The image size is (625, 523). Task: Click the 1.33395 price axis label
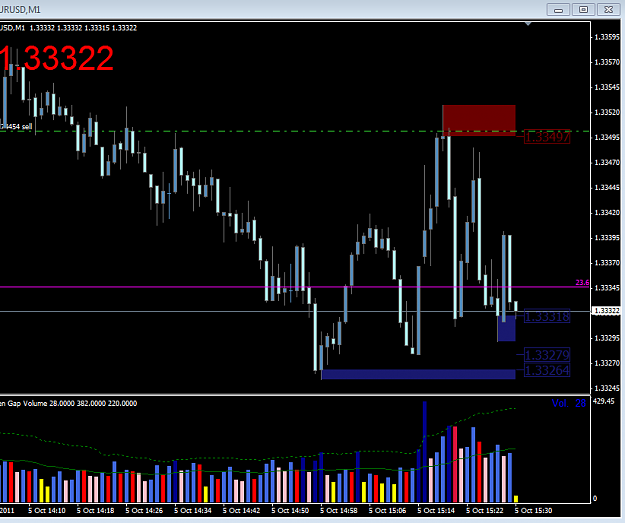(x=607, y=238)
